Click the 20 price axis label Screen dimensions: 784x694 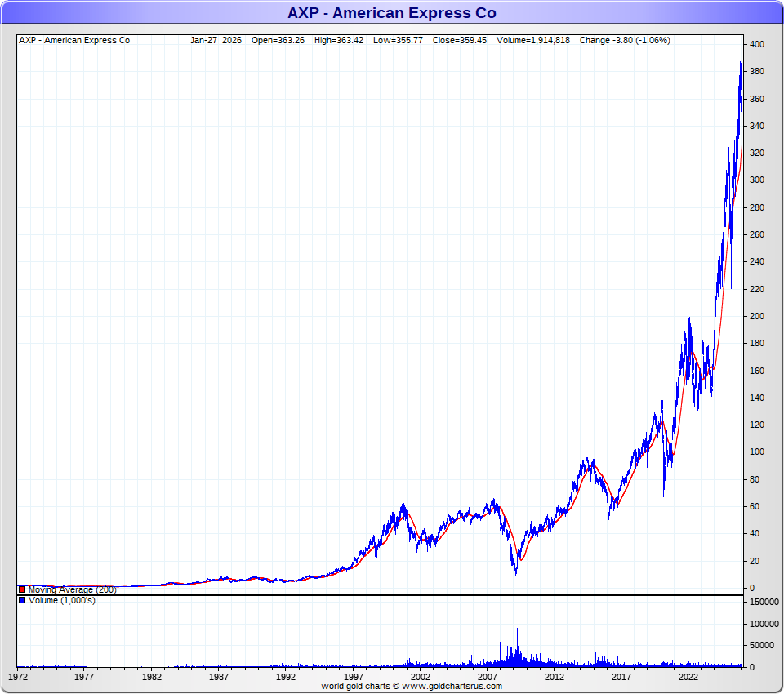tap(755, 560)
